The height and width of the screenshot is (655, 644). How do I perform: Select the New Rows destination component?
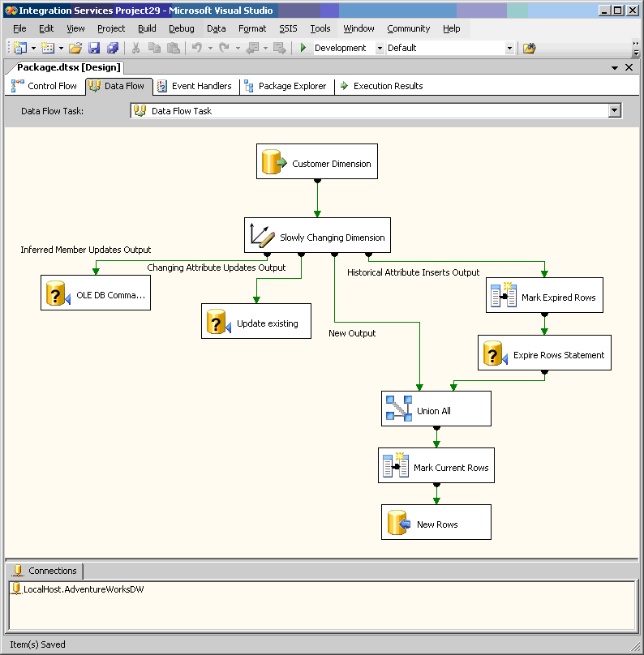(436, 524)
